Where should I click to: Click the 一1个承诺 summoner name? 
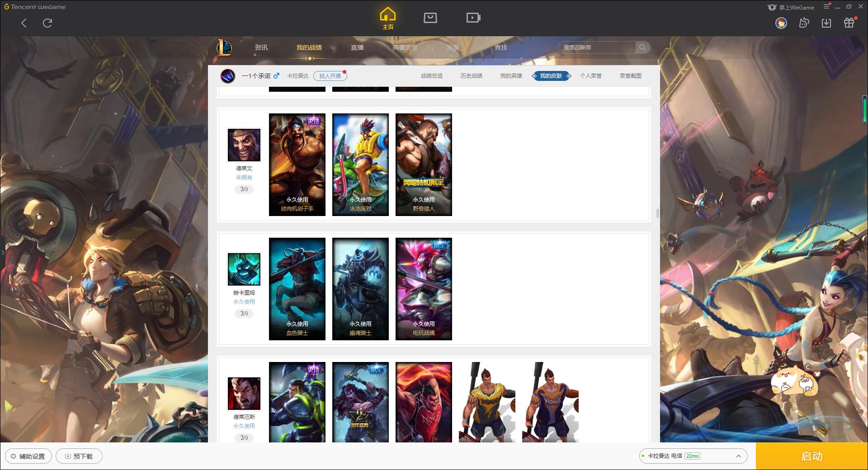256,76
